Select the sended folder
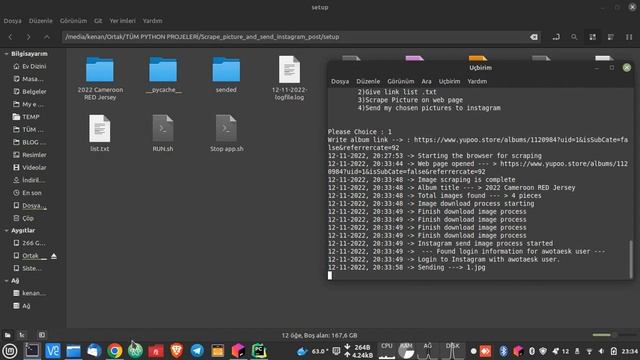This screenshot has width=640, height=360. 226,75
